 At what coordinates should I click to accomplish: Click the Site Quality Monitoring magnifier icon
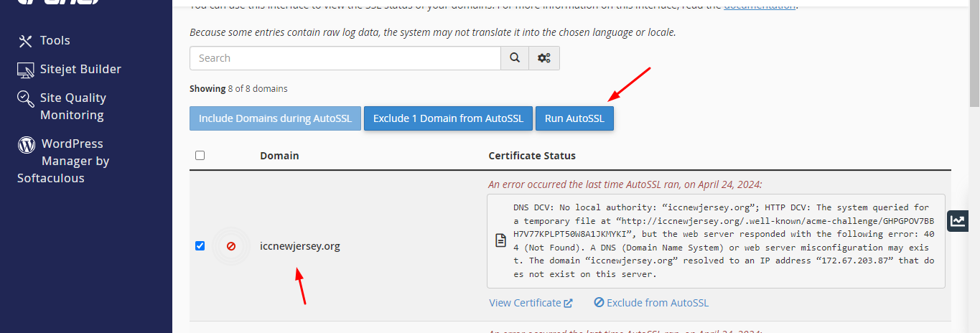[x=26, y=98]
